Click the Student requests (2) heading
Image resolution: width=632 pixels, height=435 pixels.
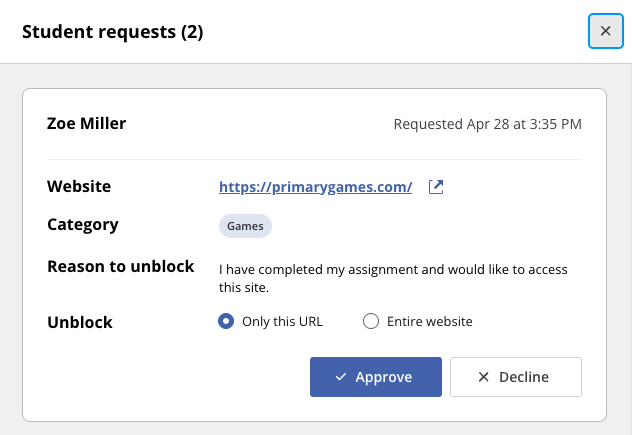point(112,31)
